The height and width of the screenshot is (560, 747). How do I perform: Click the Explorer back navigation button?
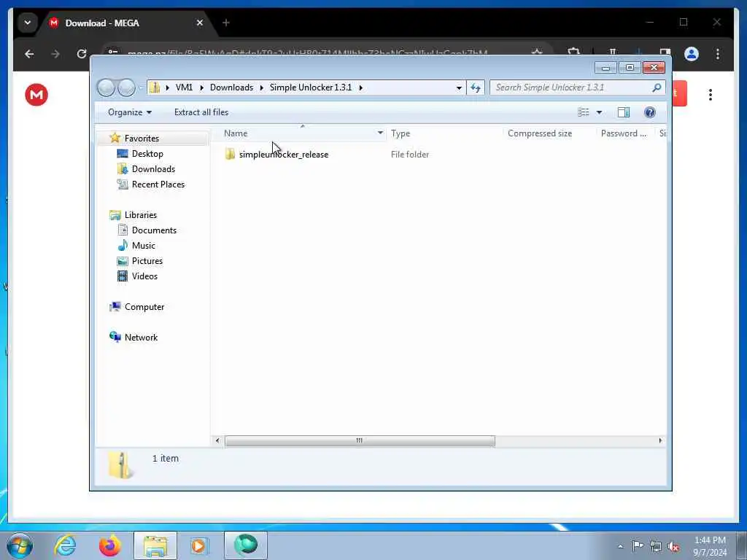pyautogui.click(x=106, y=87)
